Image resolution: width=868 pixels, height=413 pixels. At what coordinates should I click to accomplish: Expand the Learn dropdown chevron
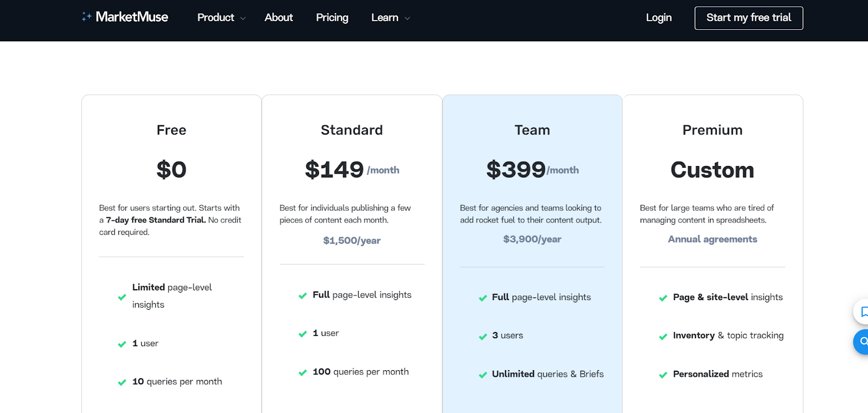click(407, 18)
